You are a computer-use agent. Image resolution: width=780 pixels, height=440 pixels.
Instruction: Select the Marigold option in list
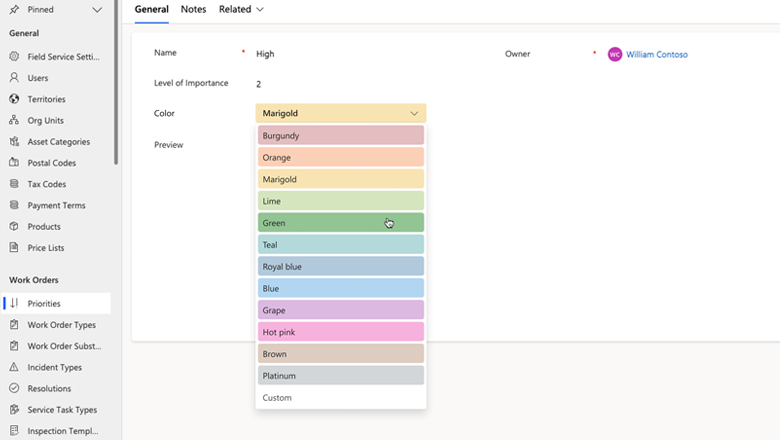click(341, 179)
